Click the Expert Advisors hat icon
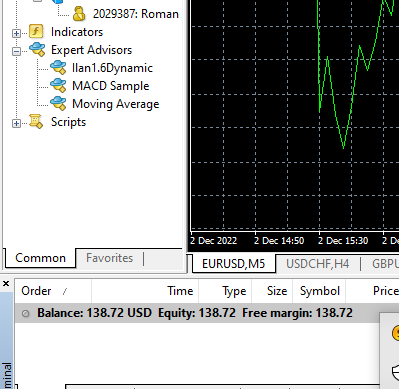Viewport: 399px width, 389px height. 37,50
